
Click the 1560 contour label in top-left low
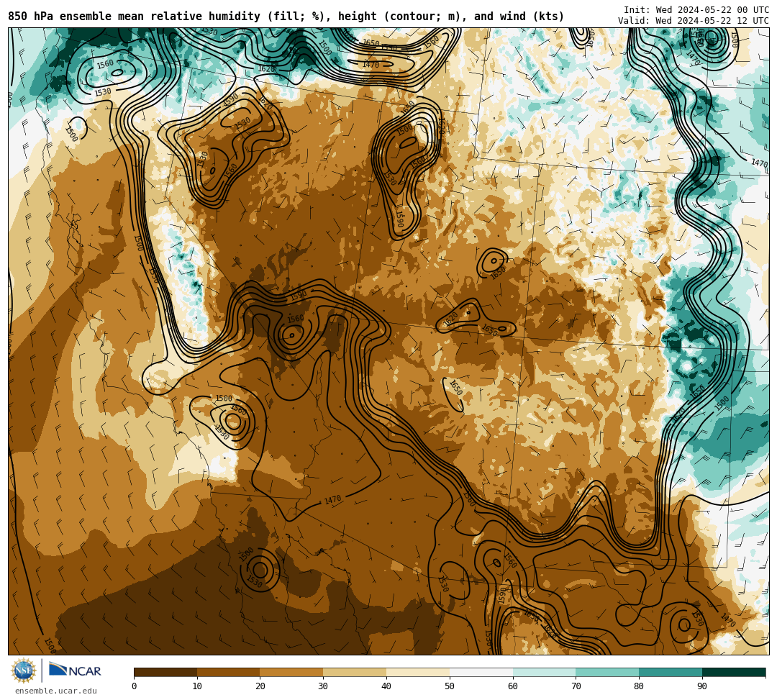[x=104, y=64]
